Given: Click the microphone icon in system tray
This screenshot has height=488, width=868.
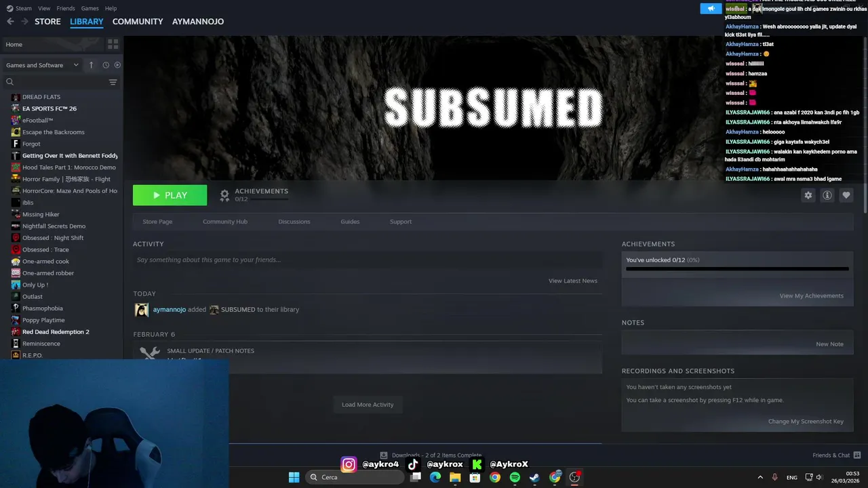Looking at the screenshot, I should (774, 477).
